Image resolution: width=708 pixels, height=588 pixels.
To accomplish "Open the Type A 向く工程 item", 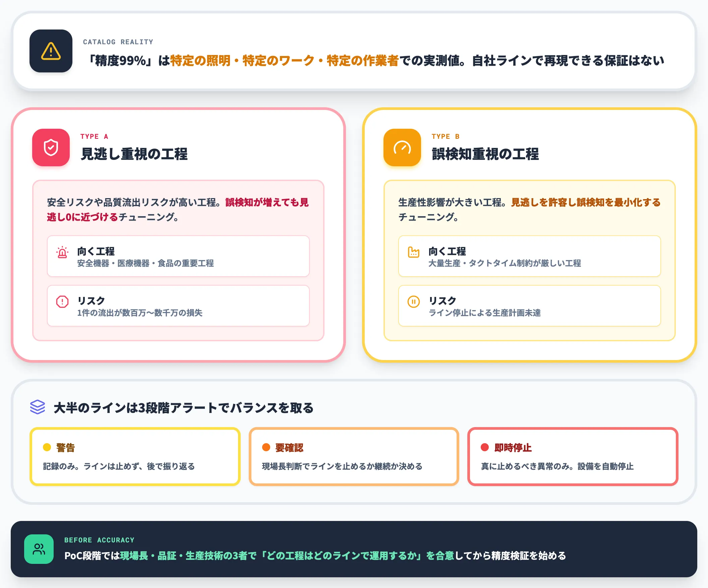I will [178, 256].
